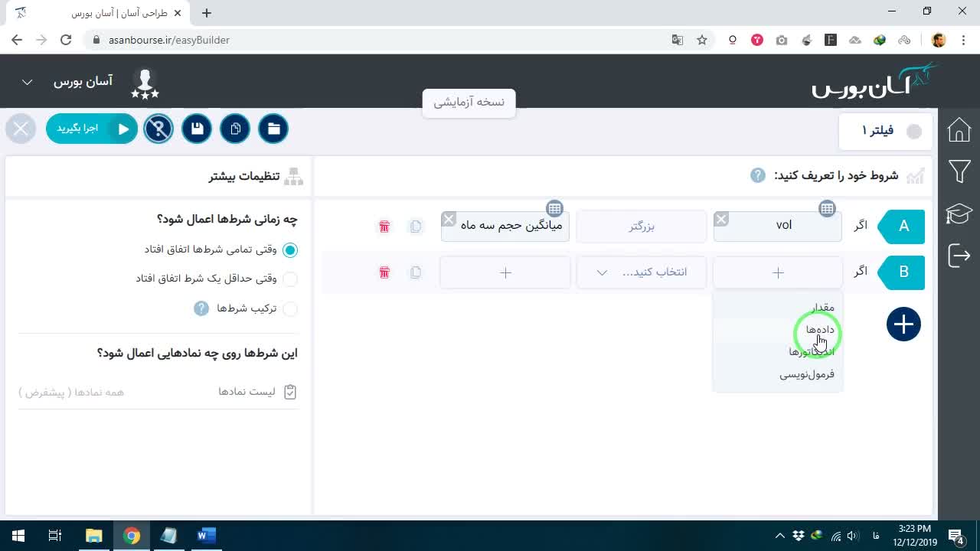The image size is (980, 551).
Task: Open انتخاب کنید operator dropdown in row B
Action: 642,272
